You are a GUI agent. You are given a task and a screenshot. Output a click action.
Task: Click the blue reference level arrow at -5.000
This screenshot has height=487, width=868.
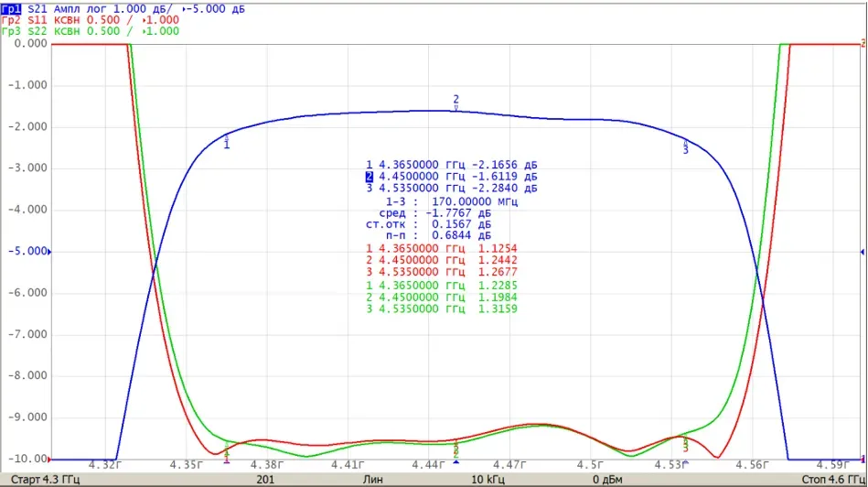[x=49, y=252]
